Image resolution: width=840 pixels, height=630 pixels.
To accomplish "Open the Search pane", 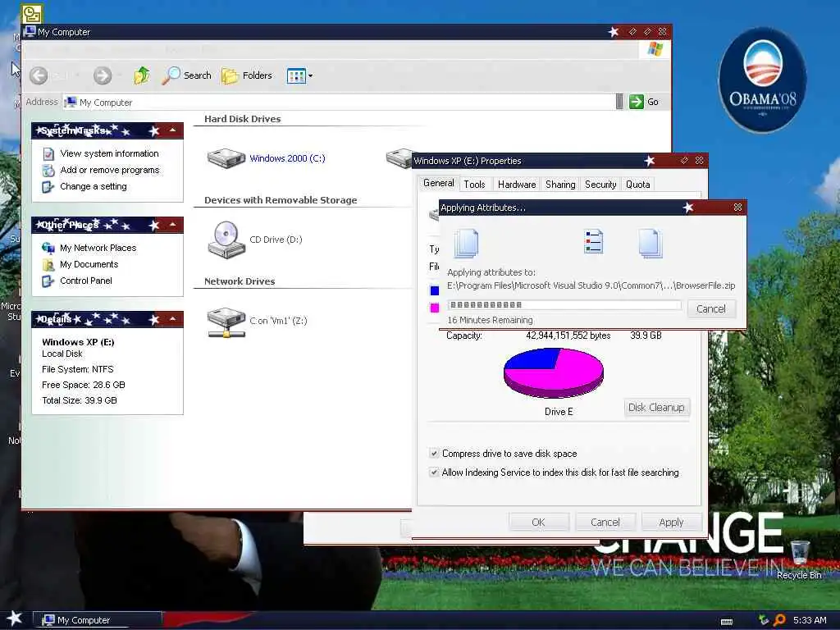I will click(x=187, y=75).
